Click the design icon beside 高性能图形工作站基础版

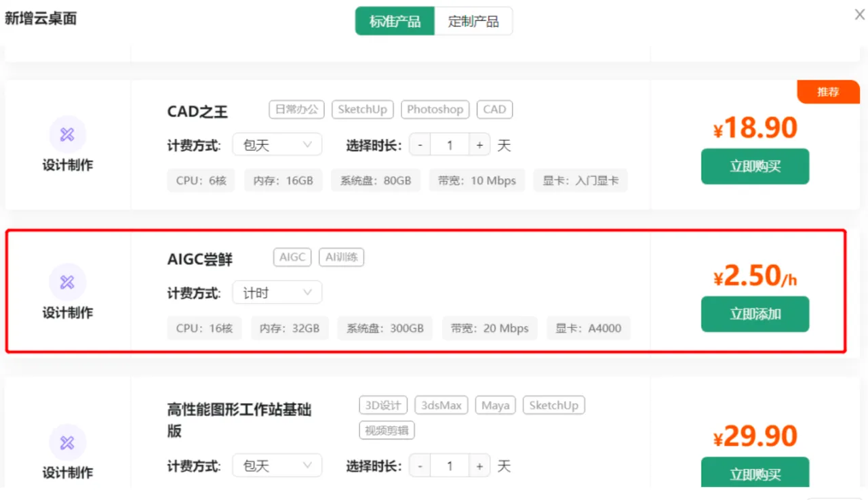coord(67,442)
